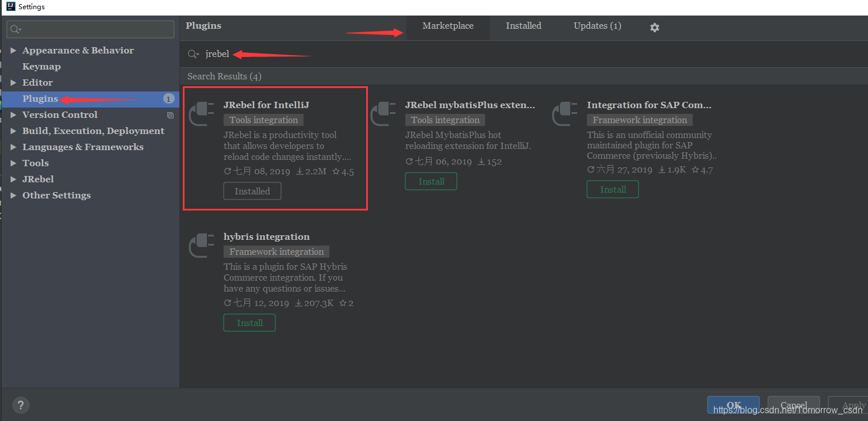Click the Integration for SAP Commerce plug icon
Viewport: 868px width, 421px height.
pos(564,114)
